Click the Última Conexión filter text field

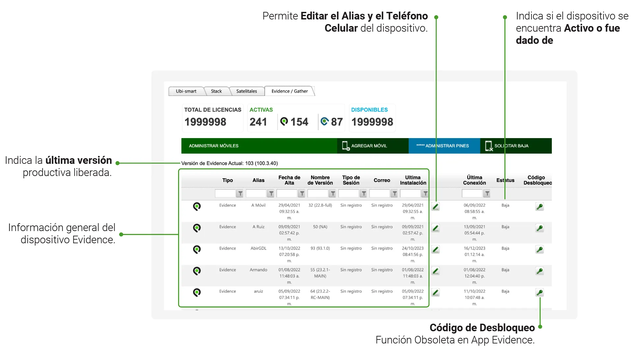(472, 193)
